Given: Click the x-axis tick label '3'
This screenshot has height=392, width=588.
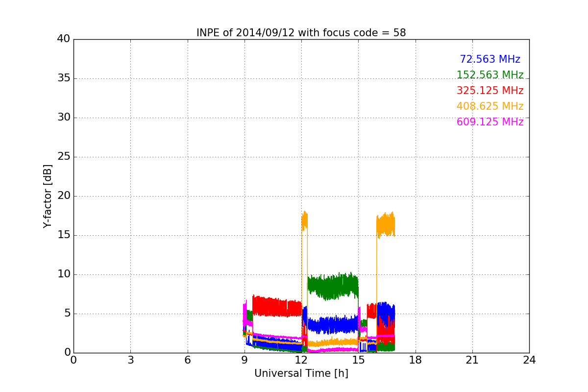Looking at the screenshot, I should (x=130, y=360).
